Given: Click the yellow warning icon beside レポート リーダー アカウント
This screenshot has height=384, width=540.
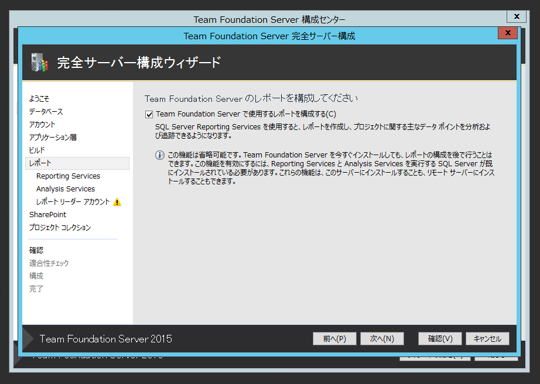Looking at the screenshot, I should click(x=117, y=202).
